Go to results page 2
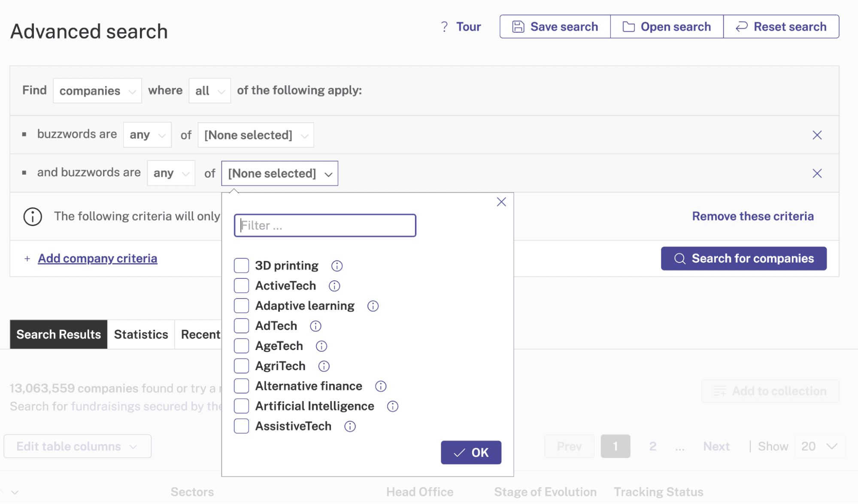 pyautogui.click(x=653, y=447)
